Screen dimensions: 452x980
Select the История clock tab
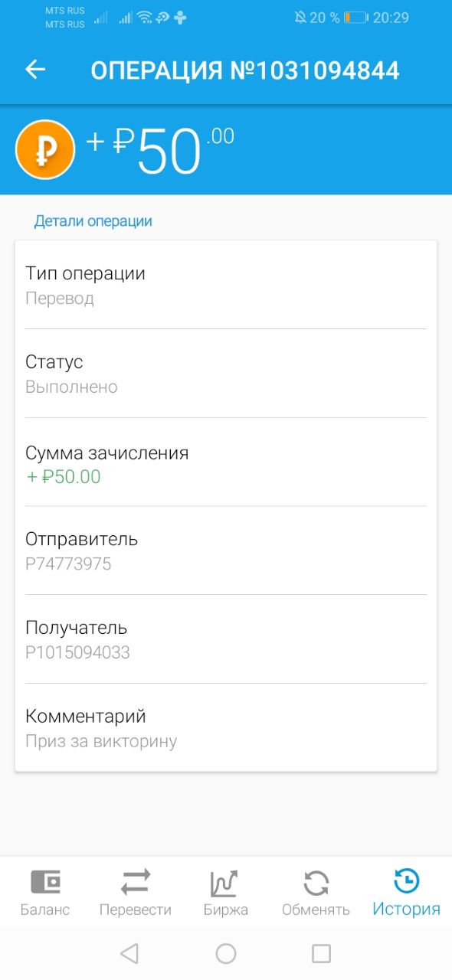point(406,893)
